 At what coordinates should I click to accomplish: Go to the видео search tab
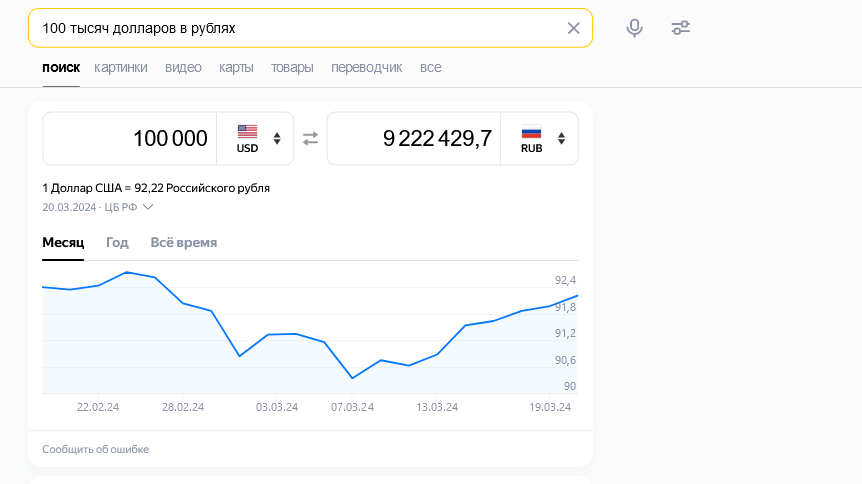pyautogui.click(x=183, y=68)
